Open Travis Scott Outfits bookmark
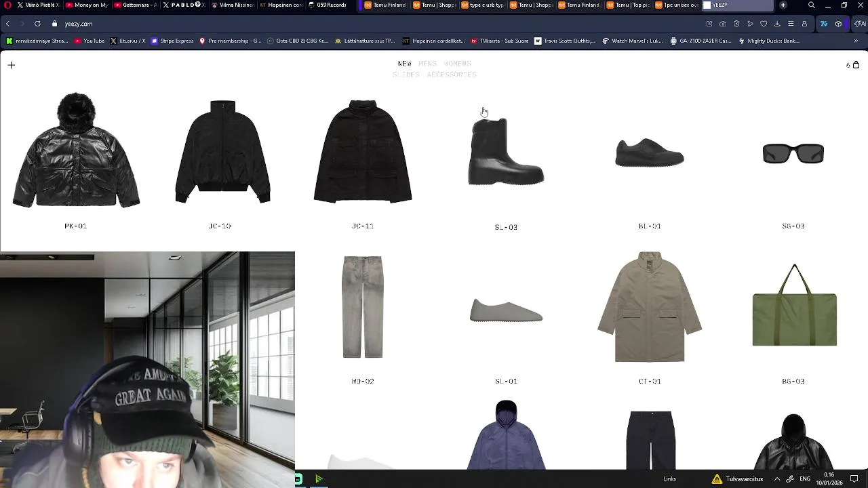The height and width of the screenshot is (488, 868). pos(565,41)
